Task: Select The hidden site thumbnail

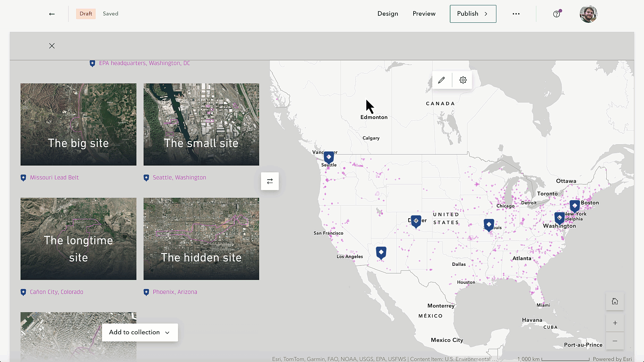Action: pos(201,239)
